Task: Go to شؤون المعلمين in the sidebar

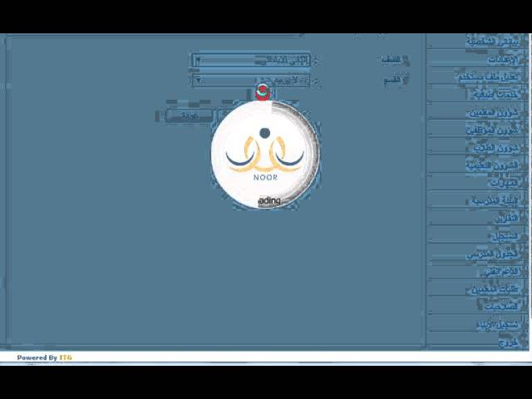Action: pyautogui.click(x=494, y=113)
